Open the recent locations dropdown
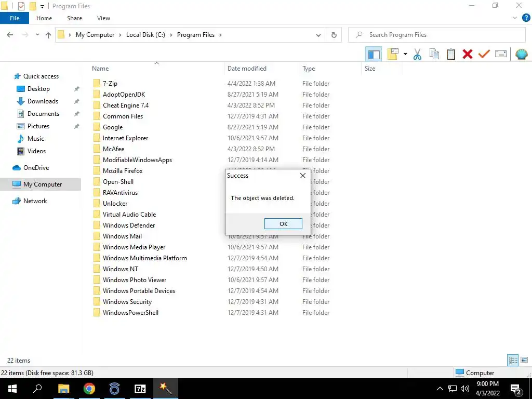Viewport: 532px width, 399px height. click(37, 35)
